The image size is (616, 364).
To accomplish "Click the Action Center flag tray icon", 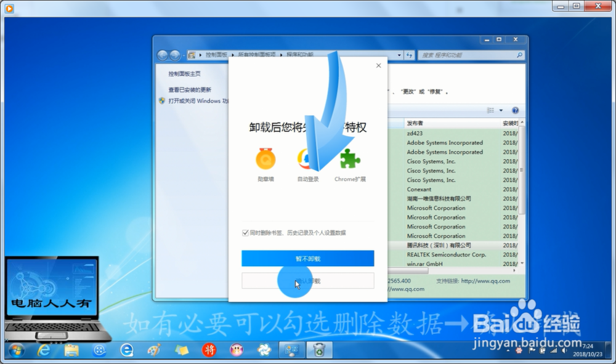I will [532, 350].
